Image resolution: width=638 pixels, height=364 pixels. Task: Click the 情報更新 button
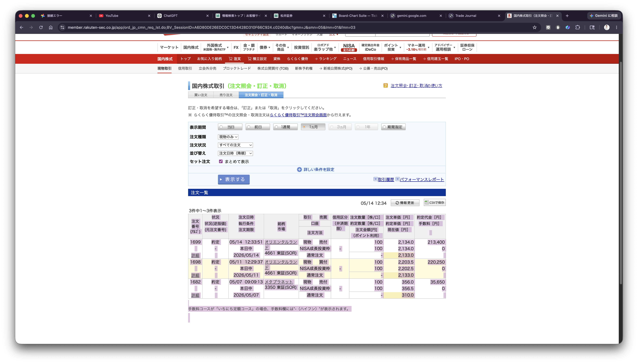(405, 203)
